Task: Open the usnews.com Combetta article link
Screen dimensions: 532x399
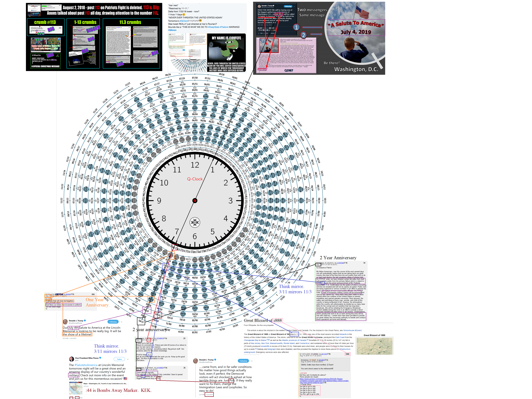Action: (324, 381)
